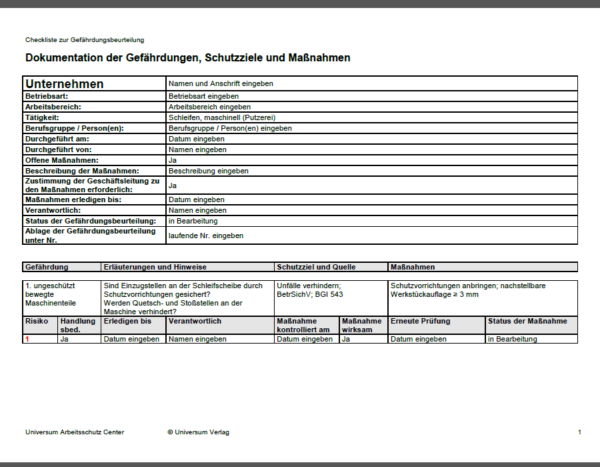Image resolution: width=600 pixels, height=467 pixels.
Task: Select 'Ablage der Gefährdungsbeurteilung unter Nr.' label
Action: click(x=90, y=235)
